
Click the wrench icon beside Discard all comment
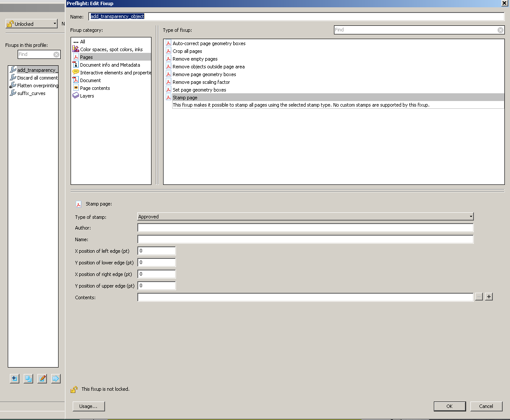13,77
